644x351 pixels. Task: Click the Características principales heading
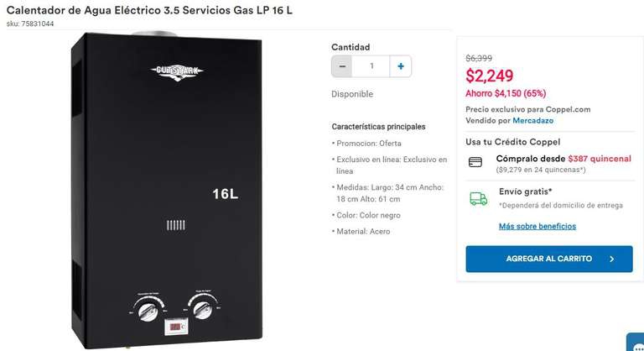[x=378, y=127]
